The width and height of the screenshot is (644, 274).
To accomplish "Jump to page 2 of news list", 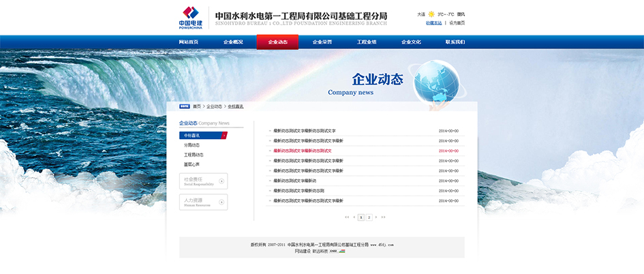I will [x=369, y=217].
